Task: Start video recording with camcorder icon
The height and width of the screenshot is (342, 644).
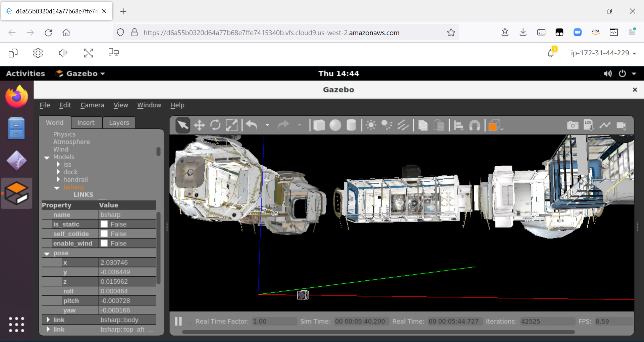Action: coord(622,125)
